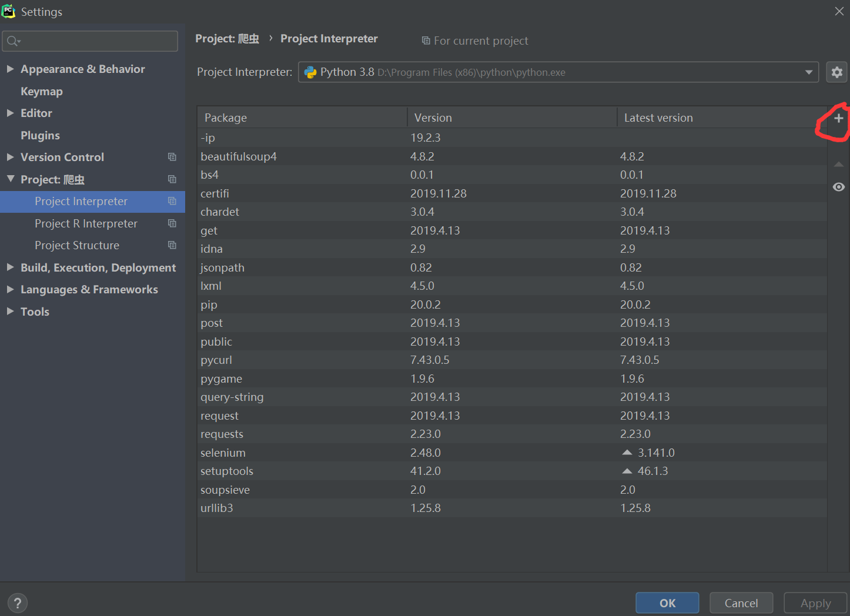The width and height of the screenshot is (850, 616).
Task: Select the idna package row
Action: pos(512,249)
